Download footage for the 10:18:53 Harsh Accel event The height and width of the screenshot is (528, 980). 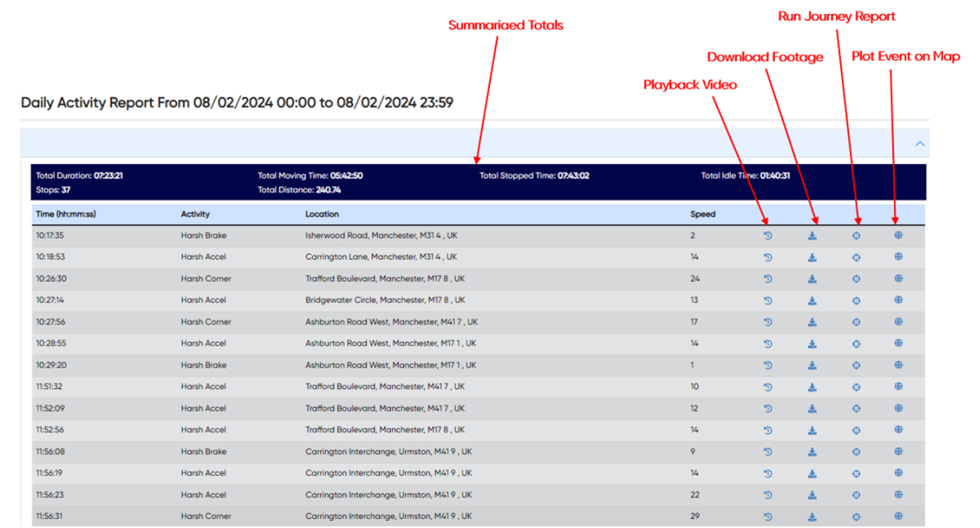pos(813,257)
